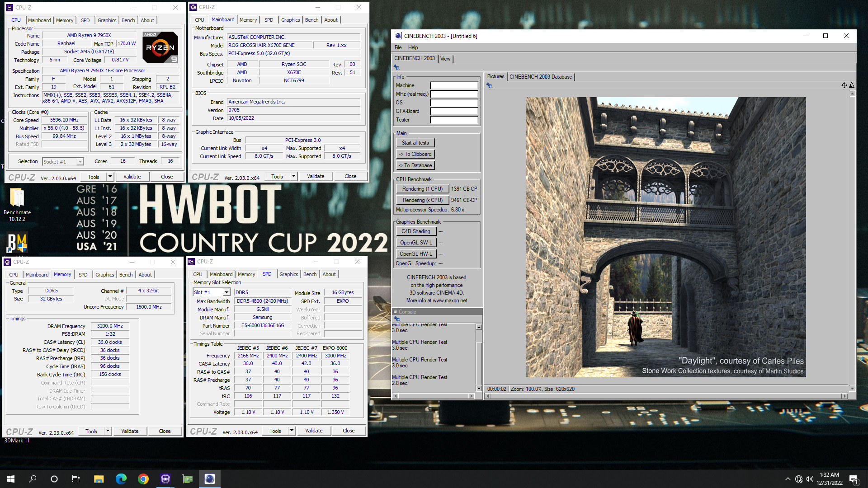The image size is (868, 488).
Task: Click Validate in the CPU-Z CPU window
Action: coord(132,177)
